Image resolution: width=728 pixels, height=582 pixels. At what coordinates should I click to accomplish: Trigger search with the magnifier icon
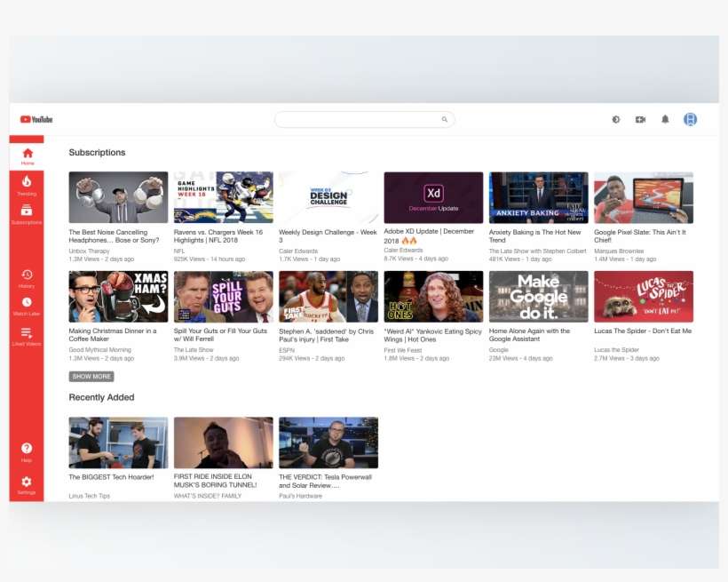[x=444, y=118]
